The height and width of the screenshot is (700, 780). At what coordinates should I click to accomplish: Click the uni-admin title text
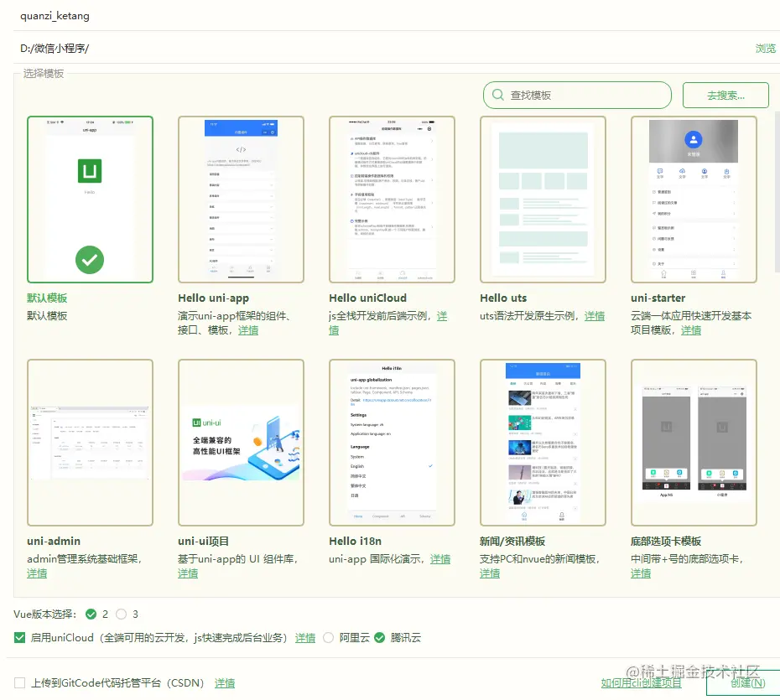(54, 541)
